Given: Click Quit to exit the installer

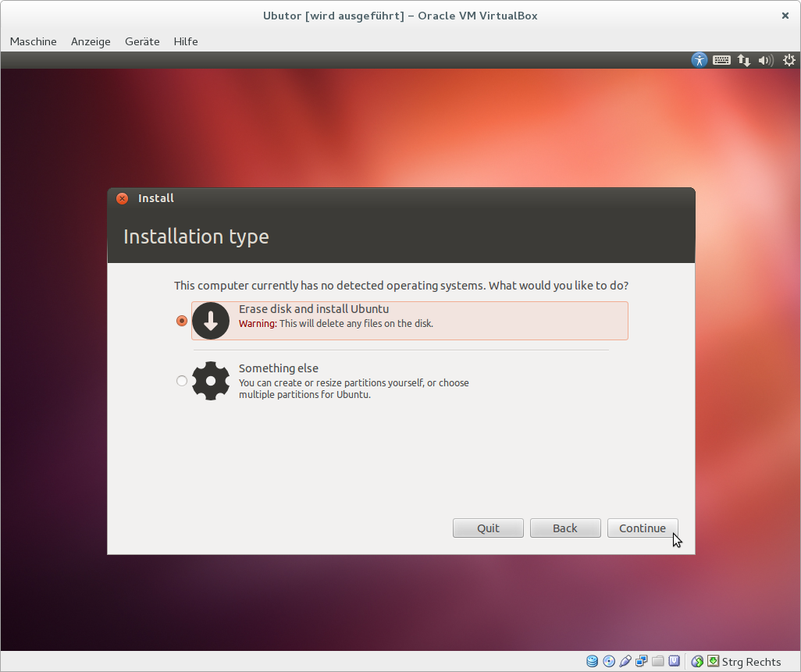Looking at the screenshot, I should coord(488,528).
